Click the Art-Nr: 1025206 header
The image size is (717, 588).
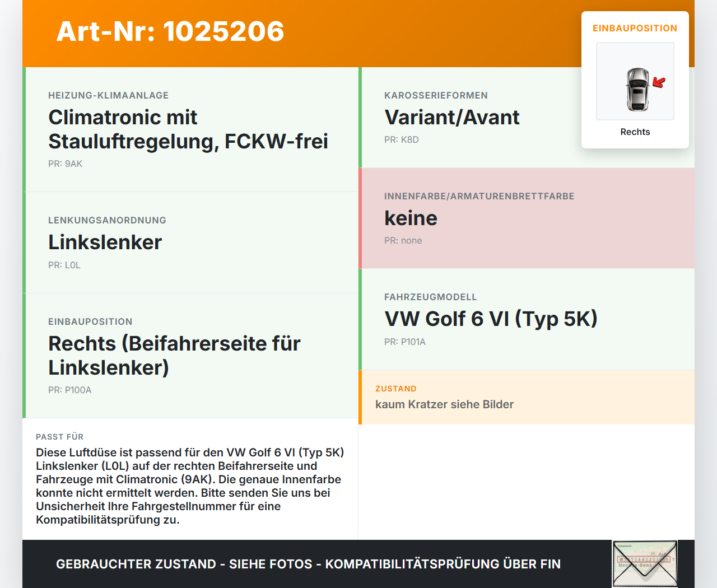point(170,32)
